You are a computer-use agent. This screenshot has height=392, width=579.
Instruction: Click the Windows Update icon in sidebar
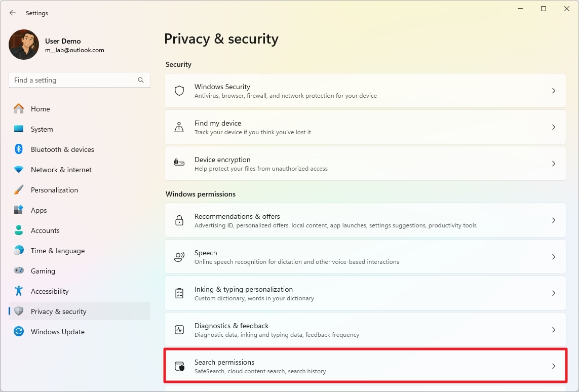18,332
